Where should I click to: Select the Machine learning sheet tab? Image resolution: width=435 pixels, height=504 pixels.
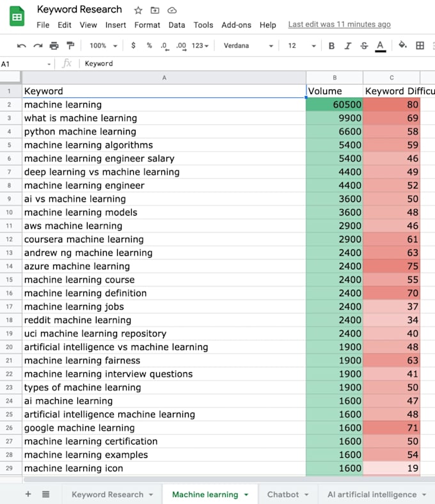(205, 494)
